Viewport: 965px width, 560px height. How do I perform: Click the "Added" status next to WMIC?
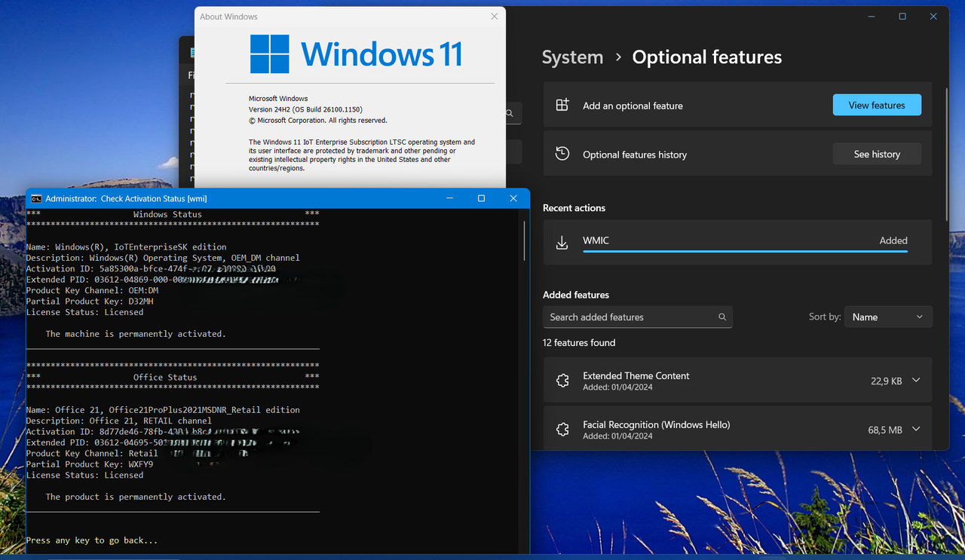click(893, 240)
